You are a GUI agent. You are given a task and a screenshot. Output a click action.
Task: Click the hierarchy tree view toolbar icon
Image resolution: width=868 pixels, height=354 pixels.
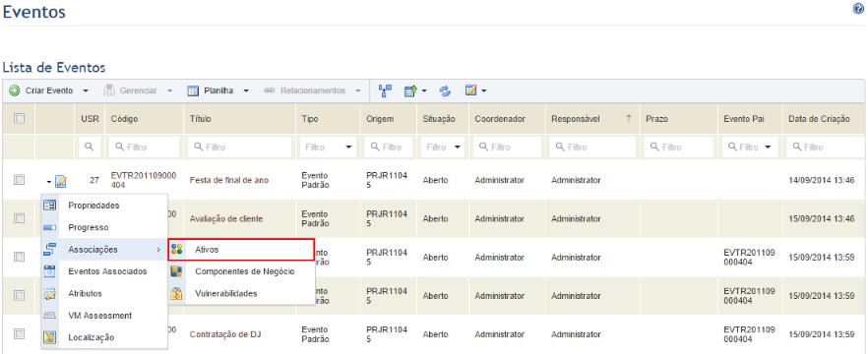click(x=386, y=90)
